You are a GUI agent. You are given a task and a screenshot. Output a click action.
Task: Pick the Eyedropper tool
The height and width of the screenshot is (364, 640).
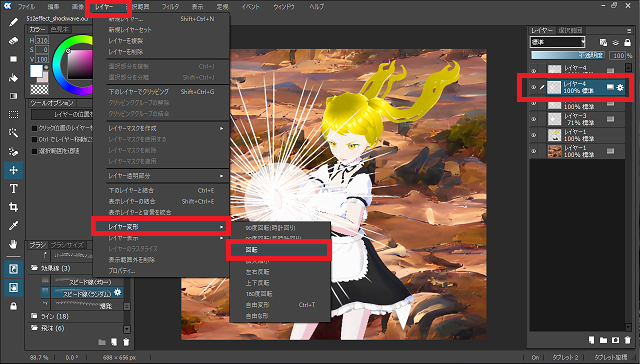13,226
